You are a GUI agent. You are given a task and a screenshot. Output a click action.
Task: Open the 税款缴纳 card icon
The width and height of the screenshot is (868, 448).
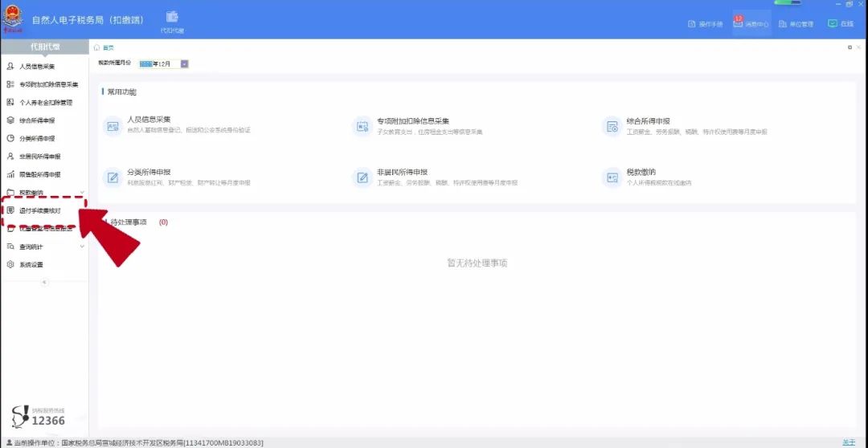coord(612,177)
